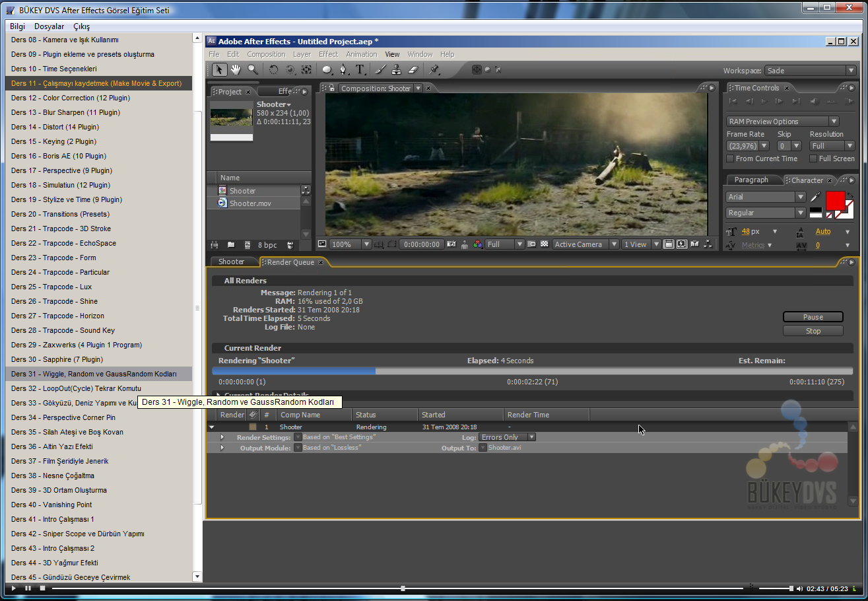Select the Eraser tool
Viewport: 868px width, 601px height.
click(x=413, y=69)
